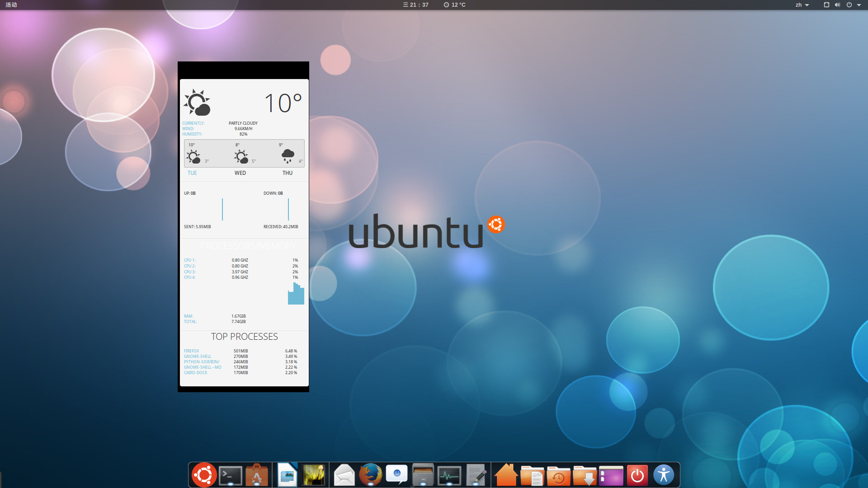Open the Downloads folder in dock
This screenshot has width=868, height=488.
[x=585, y=475]
